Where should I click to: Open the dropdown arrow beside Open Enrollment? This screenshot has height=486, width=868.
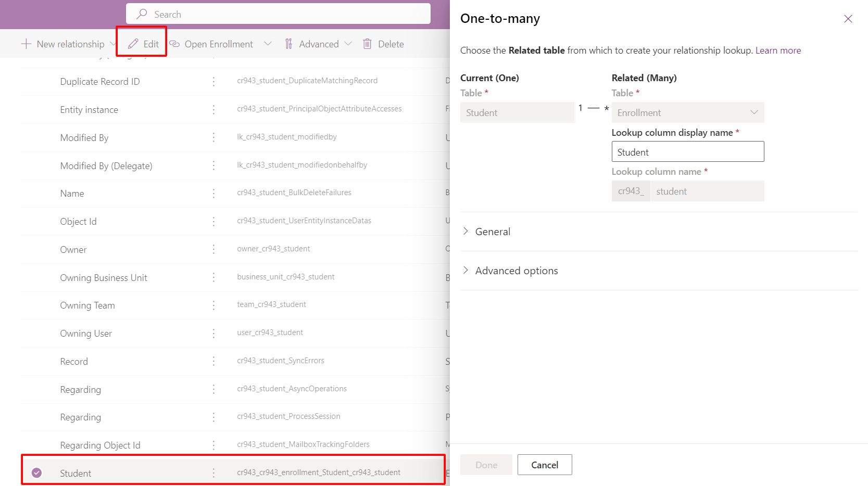coord(268,44)
